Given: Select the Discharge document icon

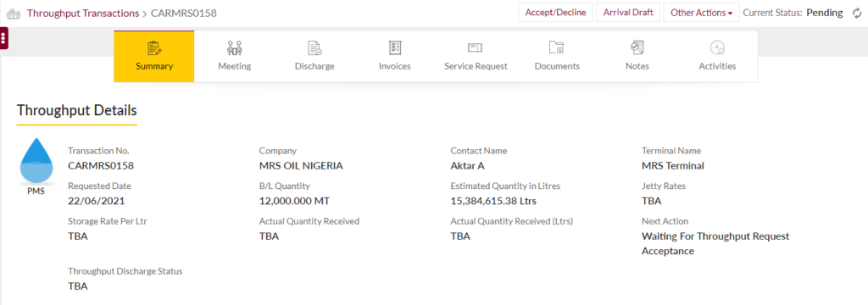Looking at the screenshot, I should [x=314, y=48].
